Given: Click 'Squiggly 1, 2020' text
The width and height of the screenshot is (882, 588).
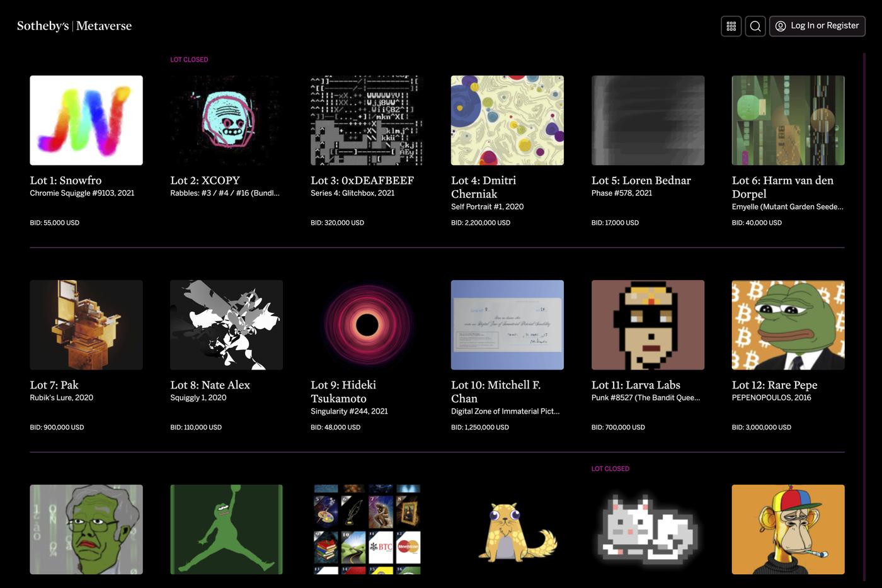Looking at the screenshot, I should tap(198, 398).
